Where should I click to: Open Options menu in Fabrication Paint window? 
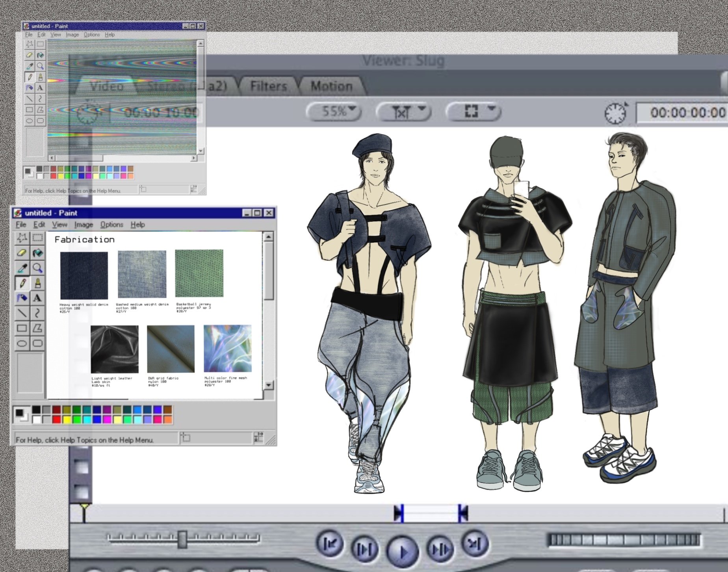[x=111, y=225]
